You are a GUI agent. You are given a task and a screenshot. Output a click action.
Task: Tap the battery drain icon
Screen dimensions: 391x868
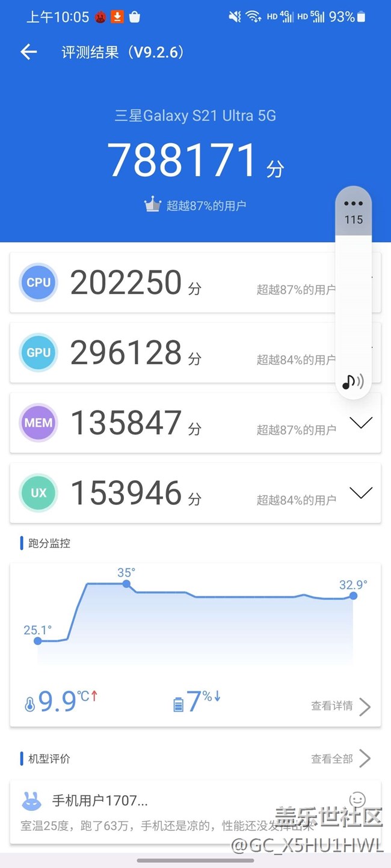[x=178, y=704]
